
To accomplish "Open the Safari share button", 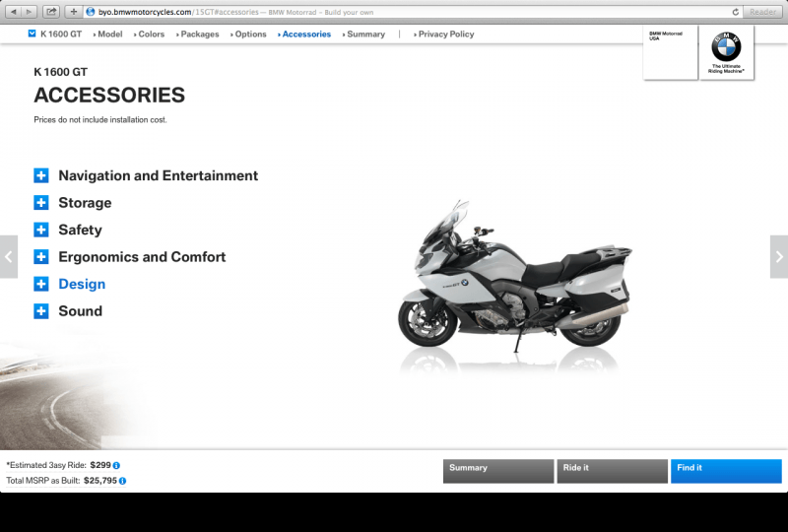I will [51, 12].
